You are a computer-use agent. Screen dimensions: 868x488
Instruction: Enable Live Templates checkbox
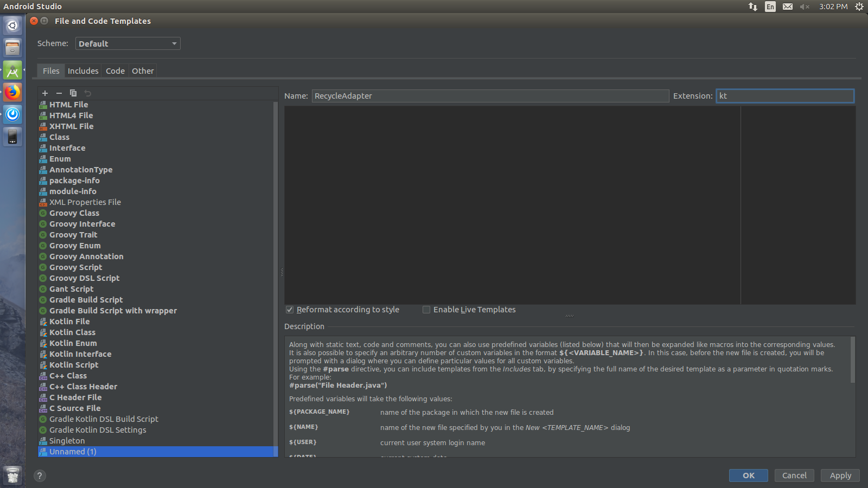click(x=426, y=310)
